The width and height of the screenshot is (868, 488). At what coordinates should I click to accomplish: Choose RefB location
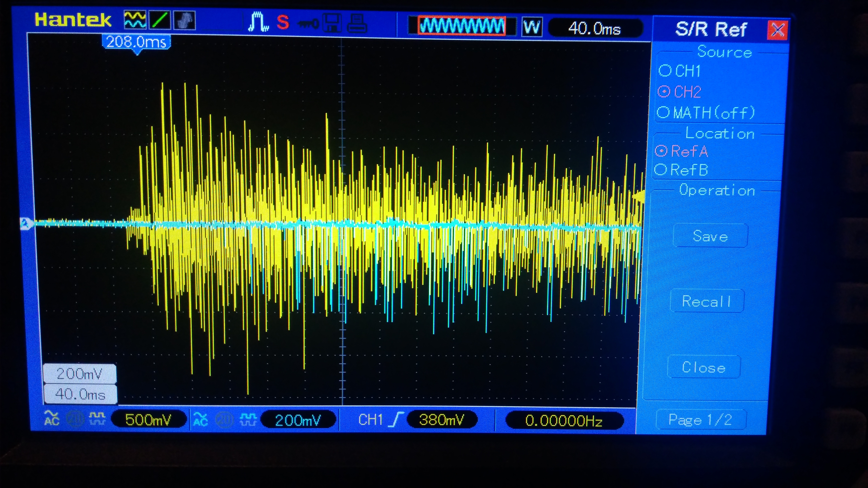coord(681,170)
